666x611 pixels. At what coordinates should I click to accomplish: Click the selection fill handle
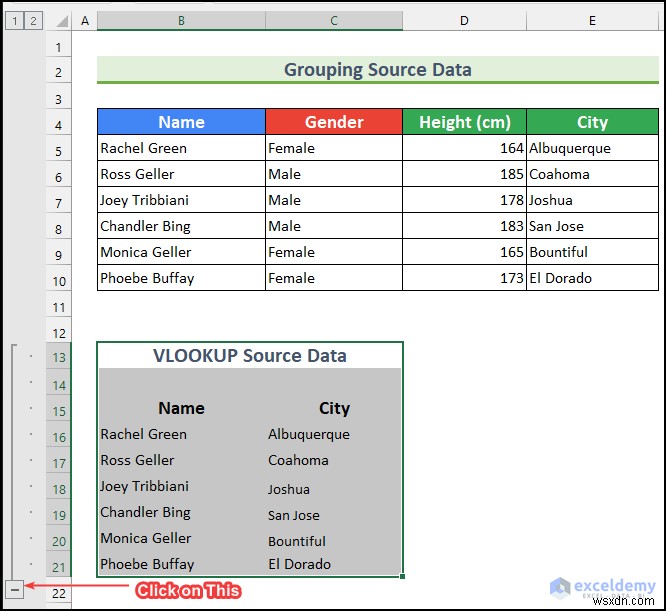pos(402,576)
